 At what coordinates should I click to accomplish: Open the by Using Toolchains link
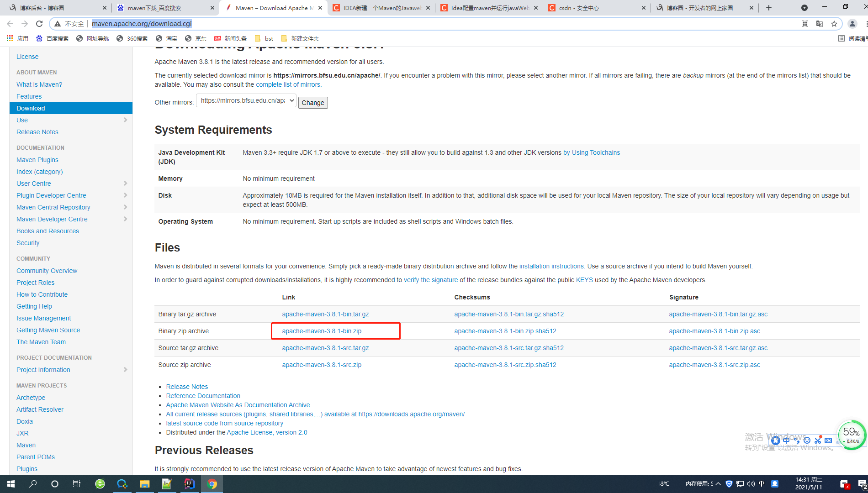point(592,152)
